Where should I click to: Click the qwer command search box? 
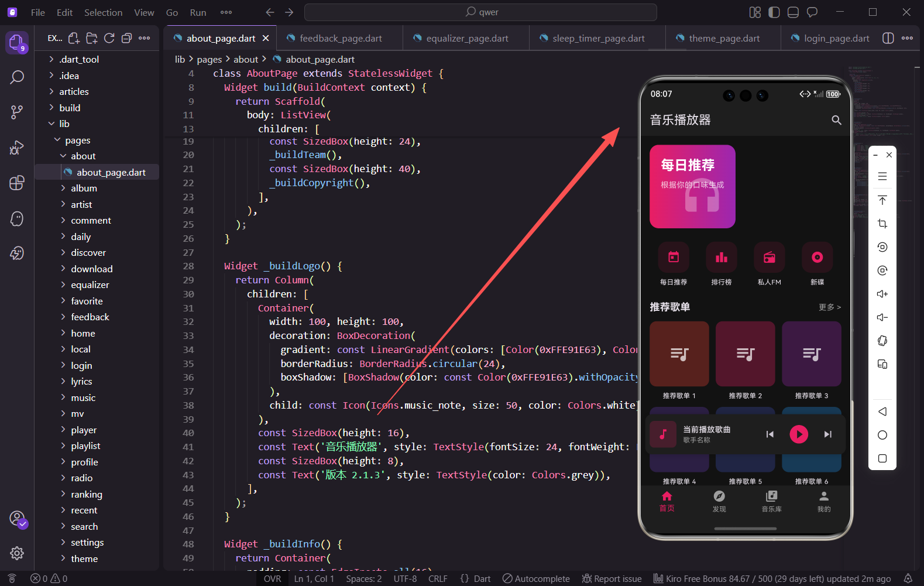click(480, 12)
